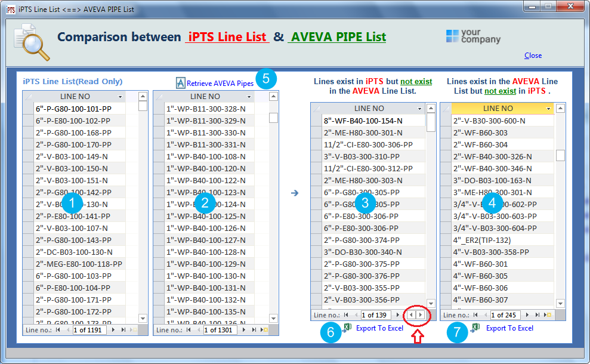Select row 3"-DO-B03-100-163-N

(503, 180)
